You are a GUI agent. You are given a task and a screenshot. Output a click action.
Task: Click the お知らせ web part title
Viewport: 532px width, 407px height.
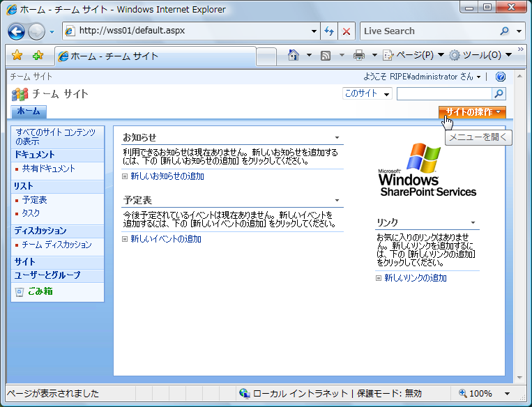pyautogui.click(x=139, y=137)
